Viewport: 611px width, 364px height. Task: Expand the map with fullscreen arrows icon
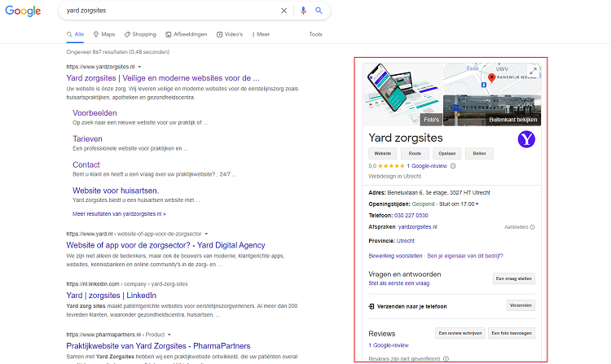click(x=533, y=70)
